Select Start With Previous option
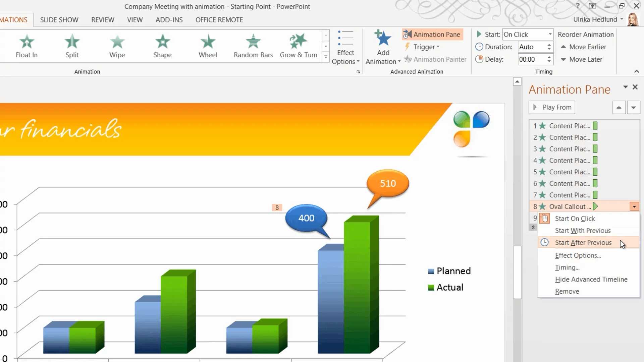The width and height of the screenshot is (644, 362). point(583,231)
